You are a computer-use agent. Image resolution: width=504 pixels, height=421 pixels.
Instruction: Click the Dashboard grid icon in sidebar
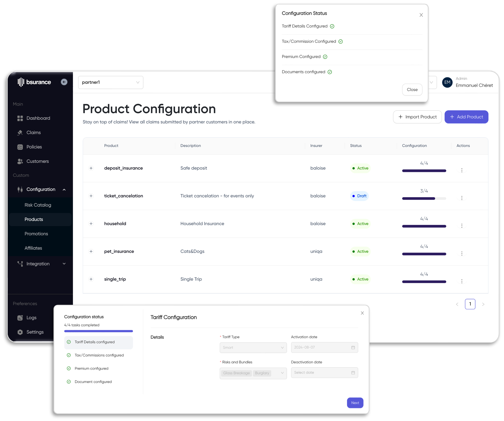[20, 118]
